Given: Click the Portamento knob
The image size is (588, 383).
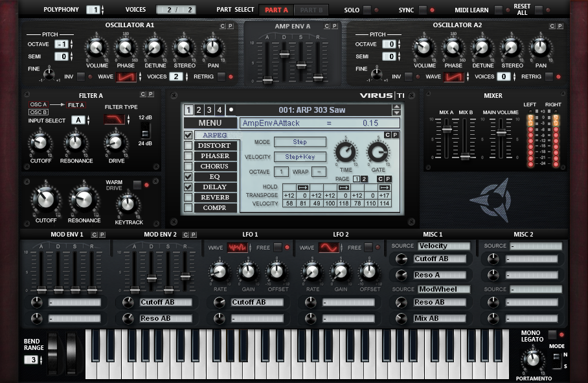Looking at the screenshot, I should tap(533, 360).
